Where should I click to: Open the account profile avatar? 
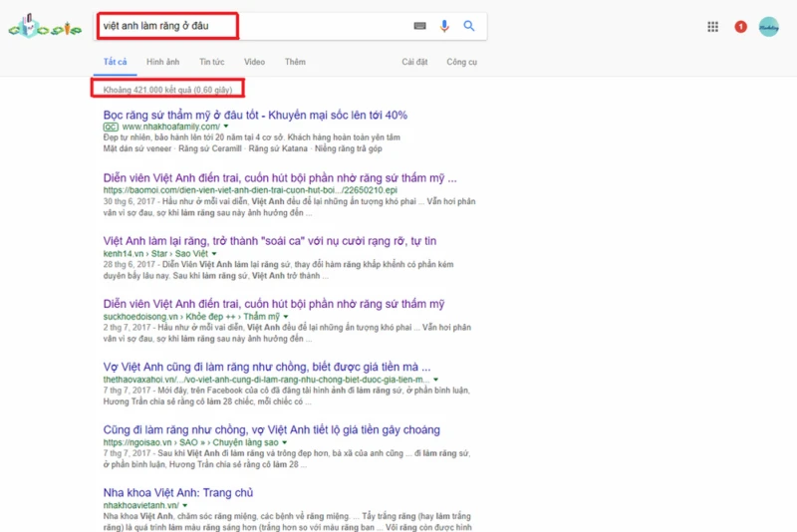click(769, 27)
